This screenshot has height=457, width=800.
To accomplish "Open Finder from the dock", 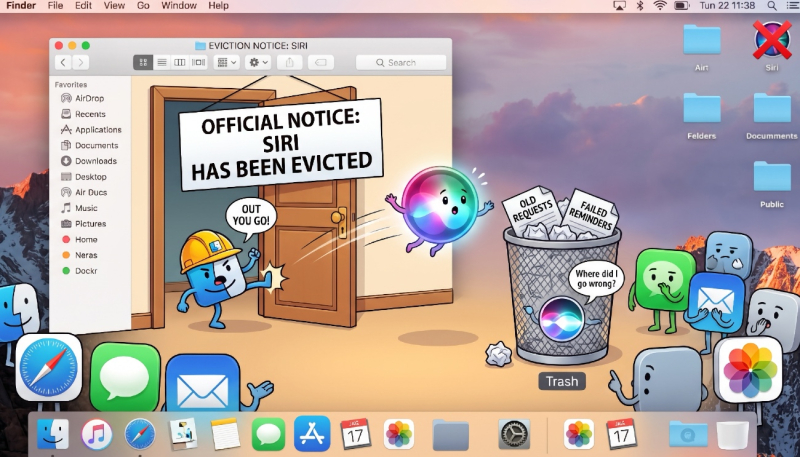I will [53, 434].
